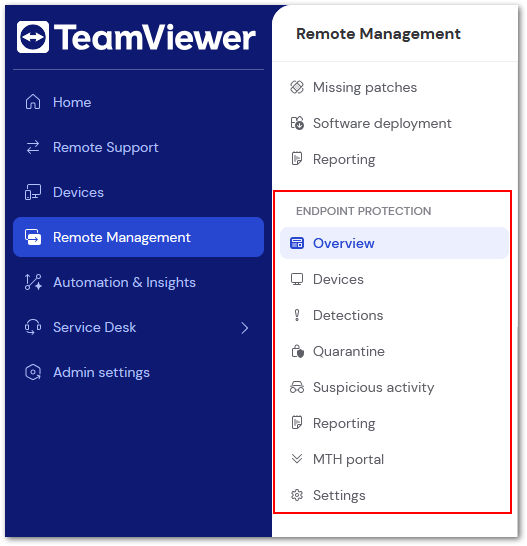The image size is (527, 546).
Task: Open Endpoint Protection Overview
Action: click(394, 243)
